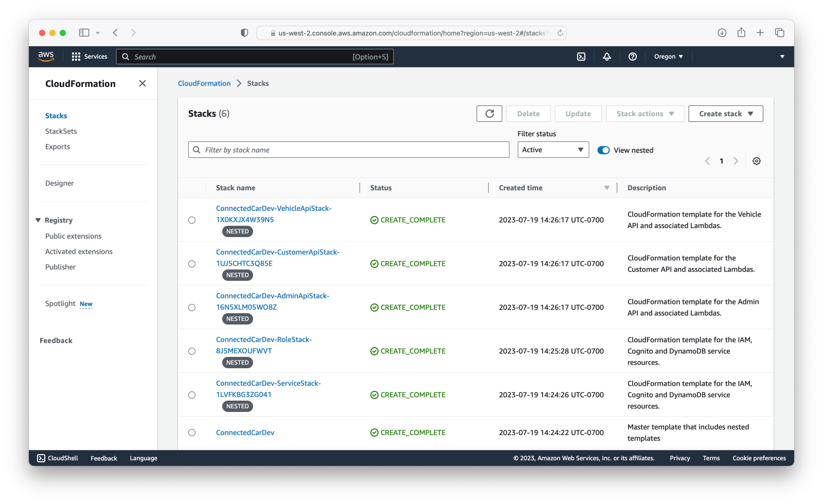The height and width of the screenshot is (504, 823).
Task: Open StackSets in the sidebar
Action: [x=61, y=131]
